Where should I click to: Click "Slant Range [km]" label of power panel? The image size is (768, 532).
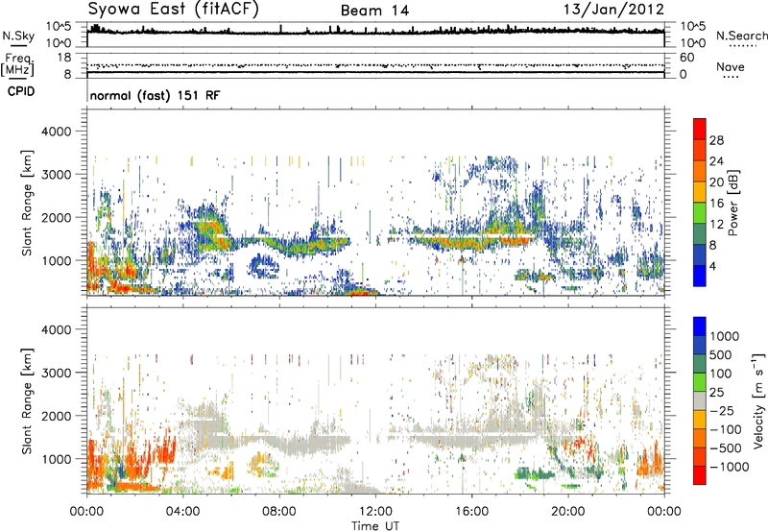pos(27,203)
